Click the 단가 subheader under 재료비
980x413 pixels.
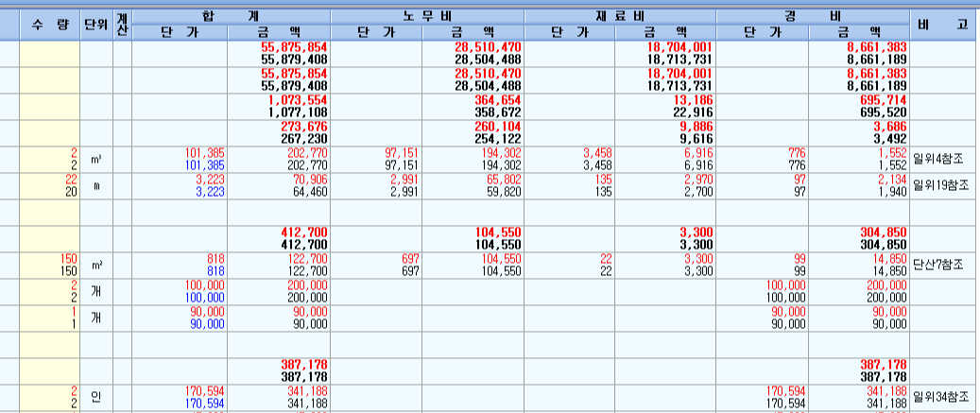[569, 33]
